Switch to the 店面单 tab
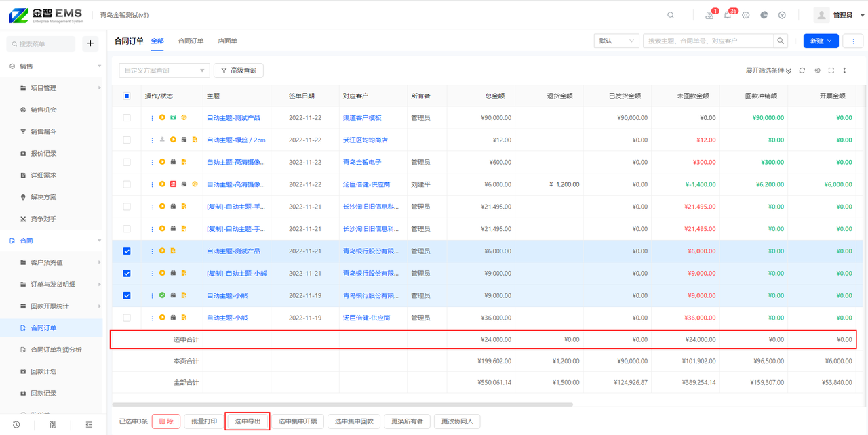The image size is (868, 435). [227, 41]
